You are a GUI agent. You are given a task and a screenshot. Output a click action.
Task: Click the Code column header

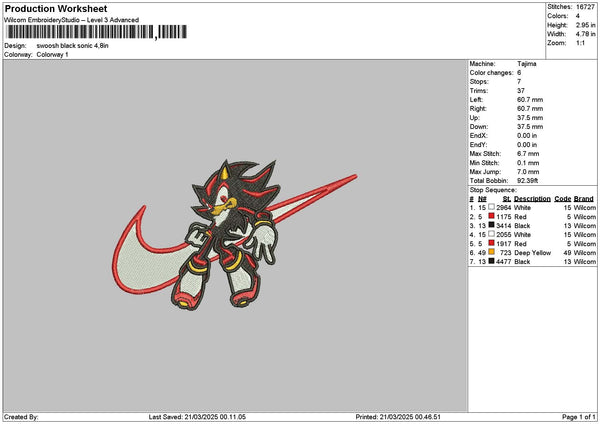point(562,199)
